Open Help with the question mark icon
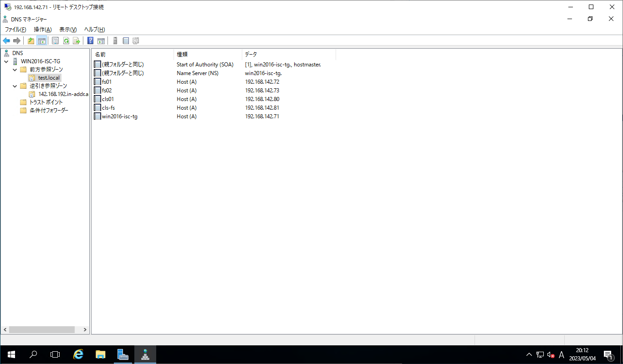623x364 pixels. click(x=90, y=41)
